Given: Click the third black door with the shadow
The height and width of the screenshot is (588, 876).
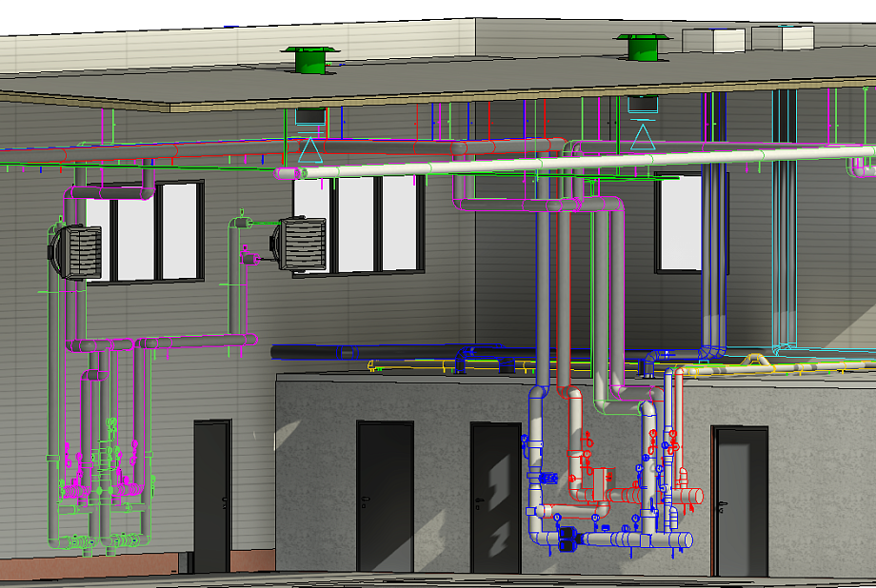Looking at the screenshot, I should tap(495, 497).
